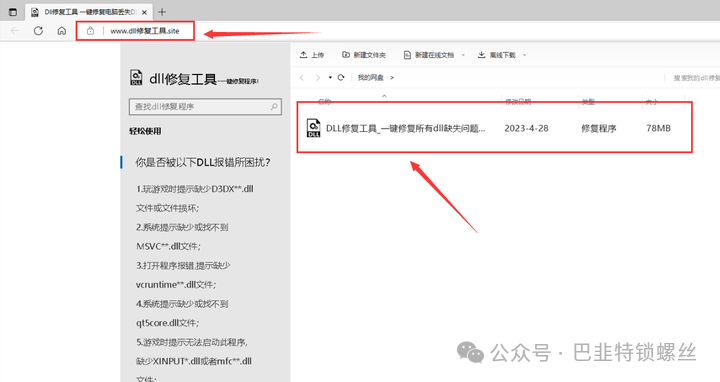Click the 查找dll修复程序 search field
The width and height of the screenshot is (720, 382).
pos(205,107)
